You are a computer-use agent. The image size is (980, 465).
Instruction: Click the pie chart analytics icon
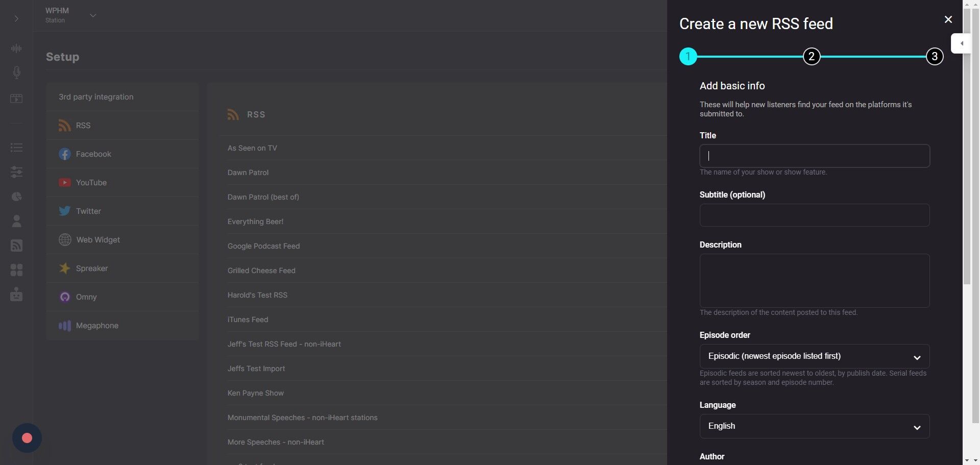click(16, 197)
